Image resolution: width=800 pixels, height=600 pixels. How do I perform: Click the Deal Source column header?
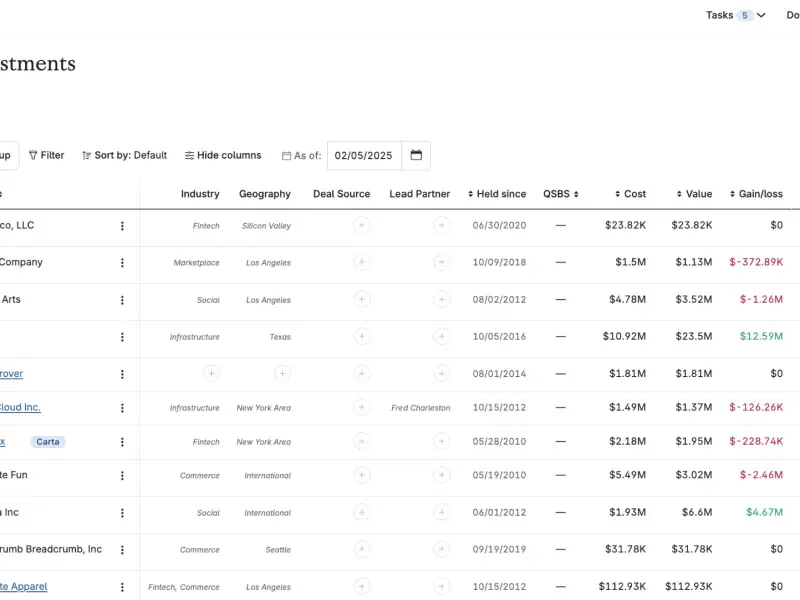click(341, 194)
